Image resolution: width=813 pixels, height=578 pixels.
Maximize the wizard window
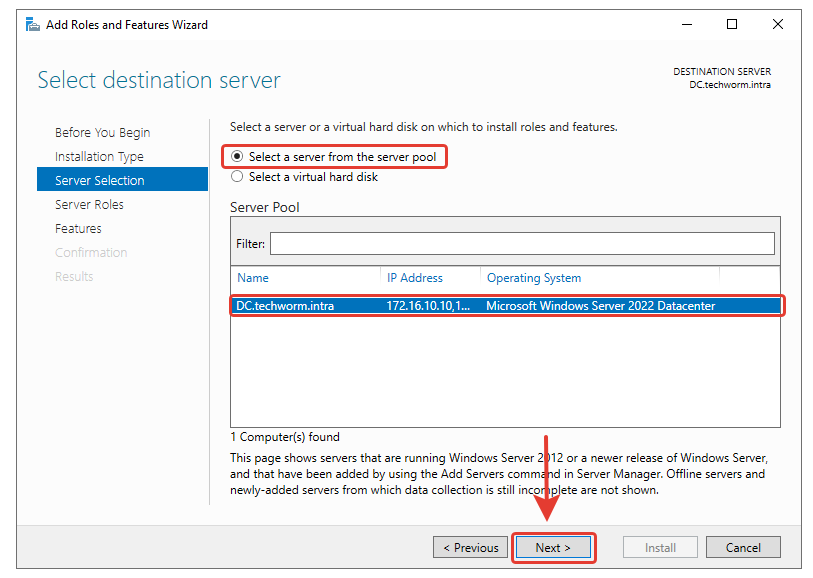point(732,24)
